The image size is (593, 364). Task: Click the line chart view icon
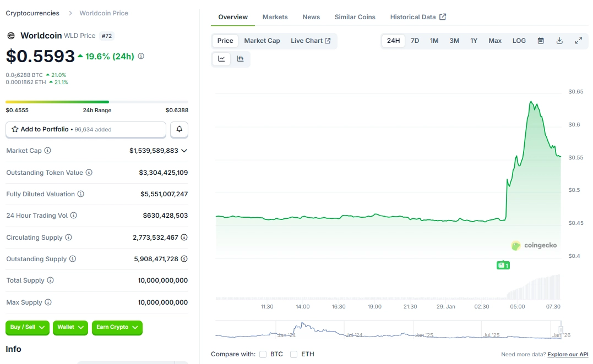pyautogui.click(x=221, y=59)
